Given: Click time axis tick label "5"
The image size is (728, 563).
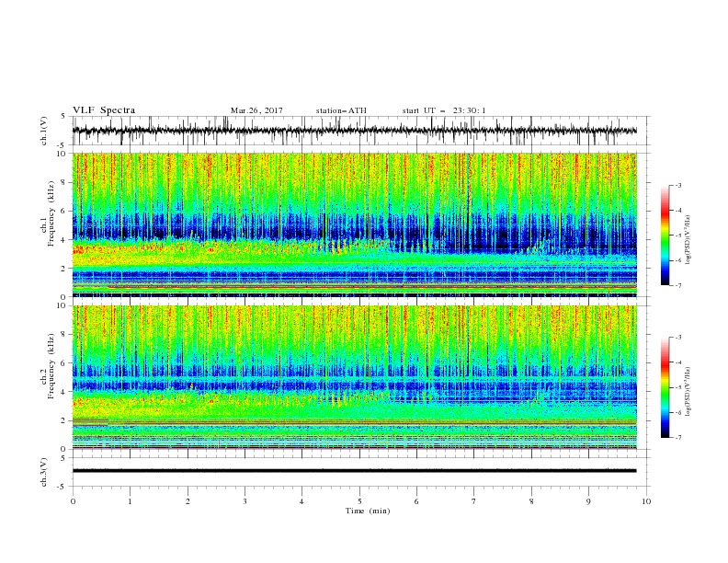Looking at the screenshot, I should coord(359,501).
